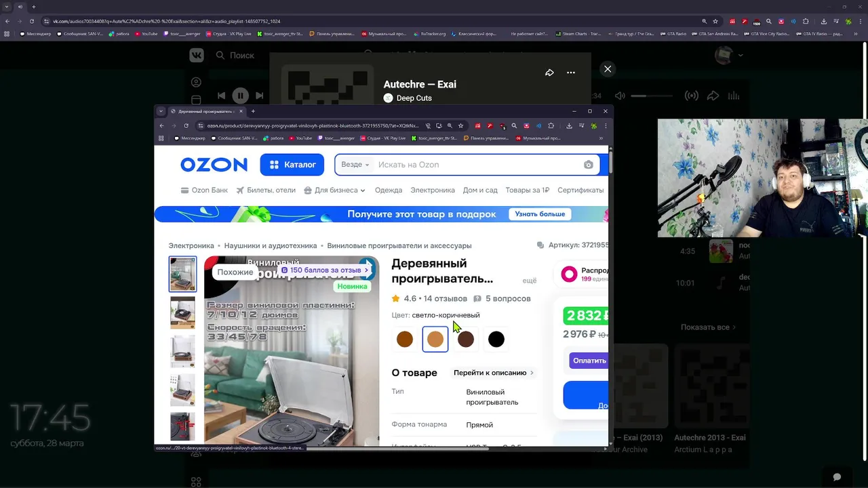This screenshot has width=868, height=488.
Task: Open a new tab in the Ozon window
Action: (253, 111)
